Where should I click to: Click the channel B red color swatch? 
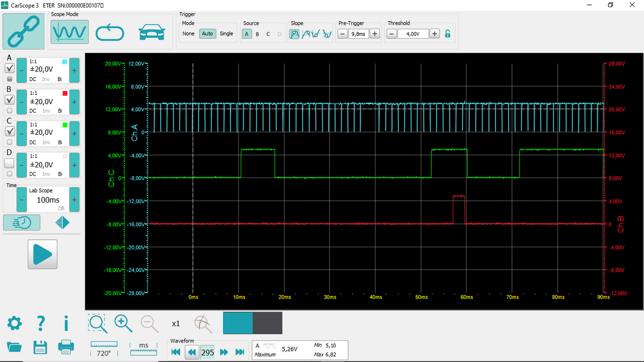(64, 94)
